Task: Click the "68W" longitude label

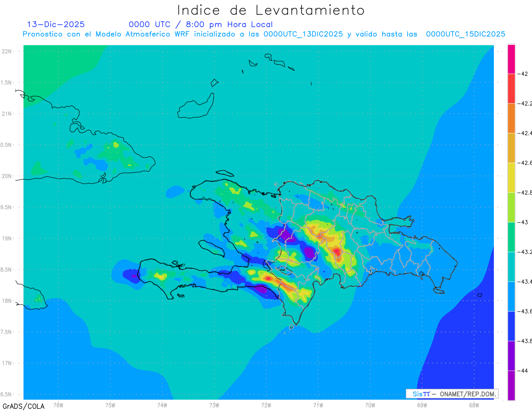Action: 474,404
